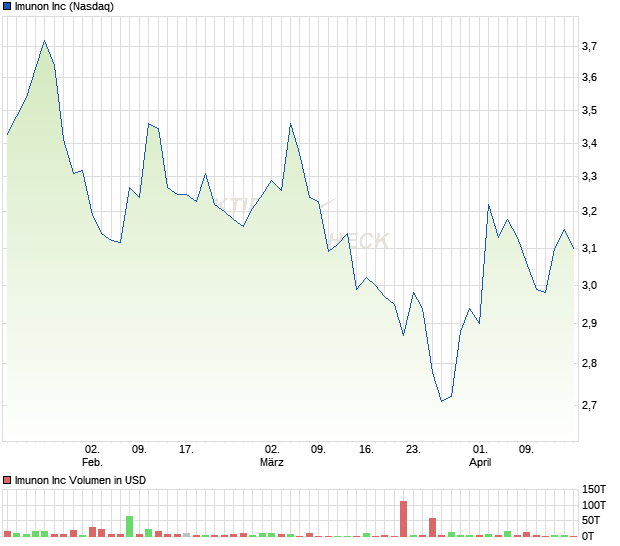Click the '23.' date axis label
This screenshot has height=546, width=620.
pyautogui.click(x=413, y=450)
